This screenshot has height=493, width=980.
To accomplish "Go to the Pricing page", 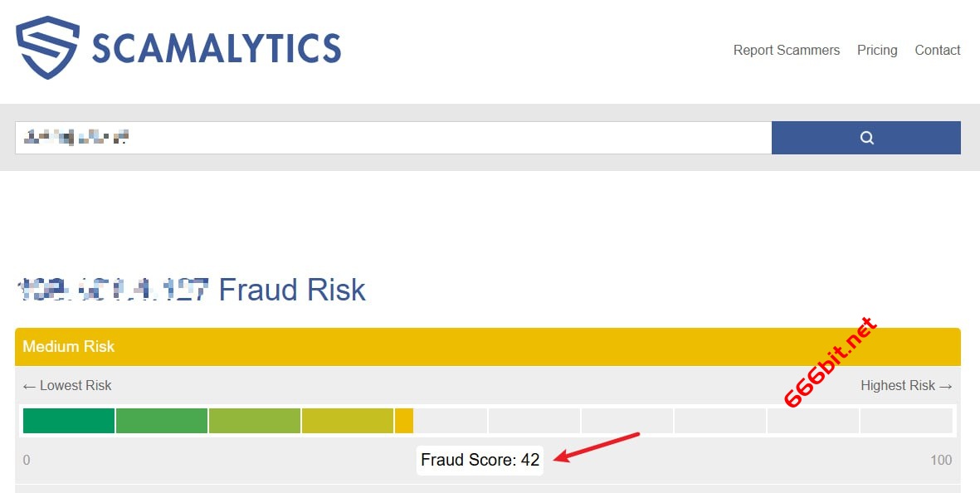I will point(877,50).
